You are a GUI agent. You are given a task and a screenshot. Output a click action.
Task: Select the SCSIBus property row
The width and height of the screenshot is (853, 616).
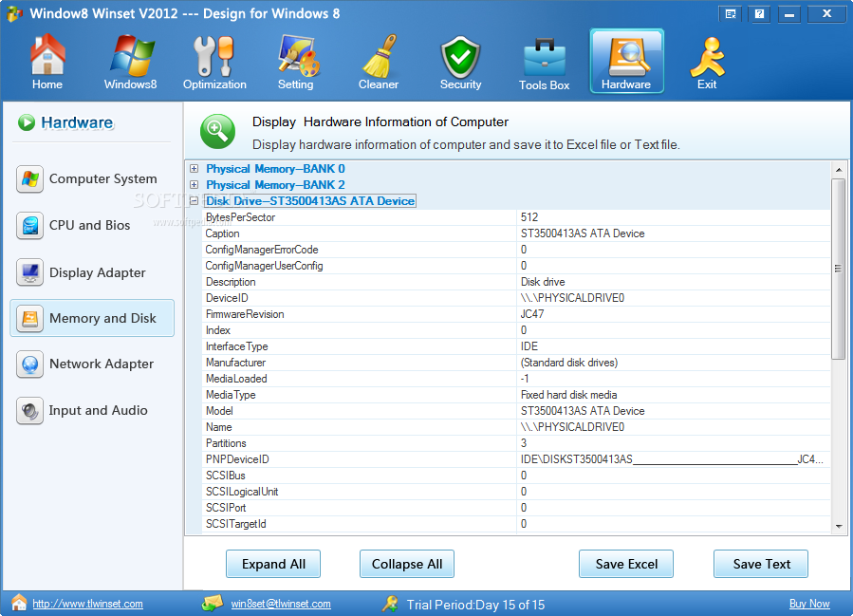(x=516, y=476)
